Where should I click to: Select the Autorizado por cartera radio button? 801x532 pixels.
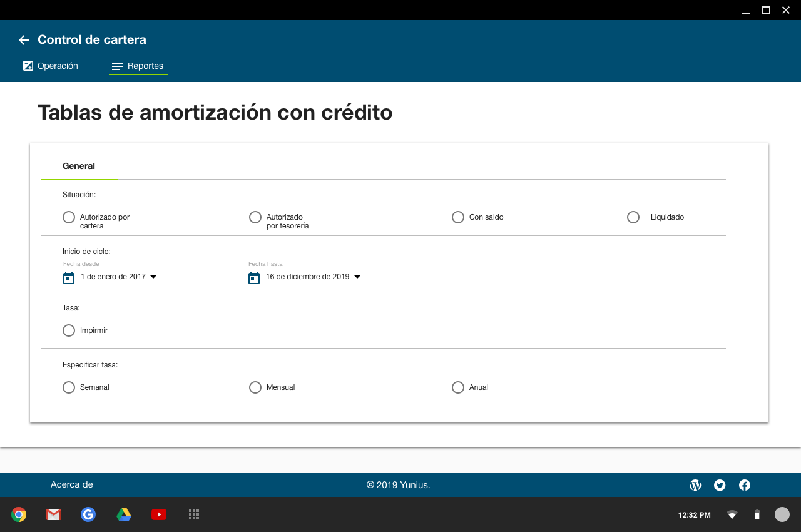[x=69, y=217]
